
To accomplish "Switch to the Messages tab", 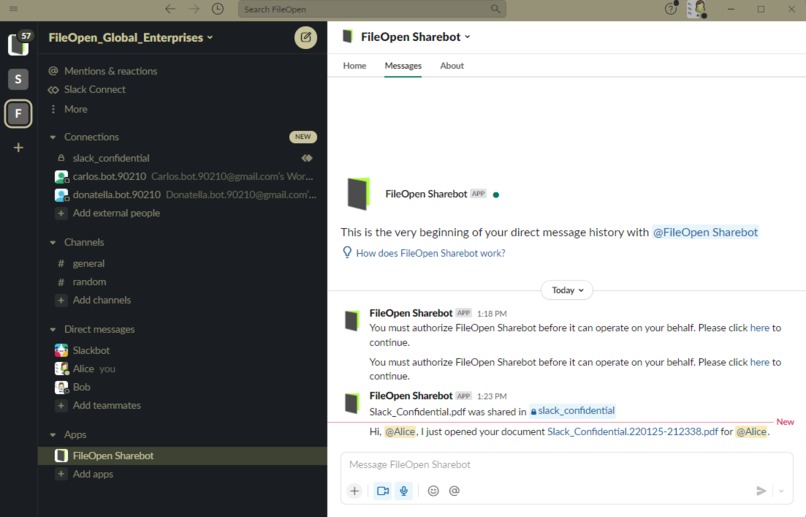I will point(403,66).
